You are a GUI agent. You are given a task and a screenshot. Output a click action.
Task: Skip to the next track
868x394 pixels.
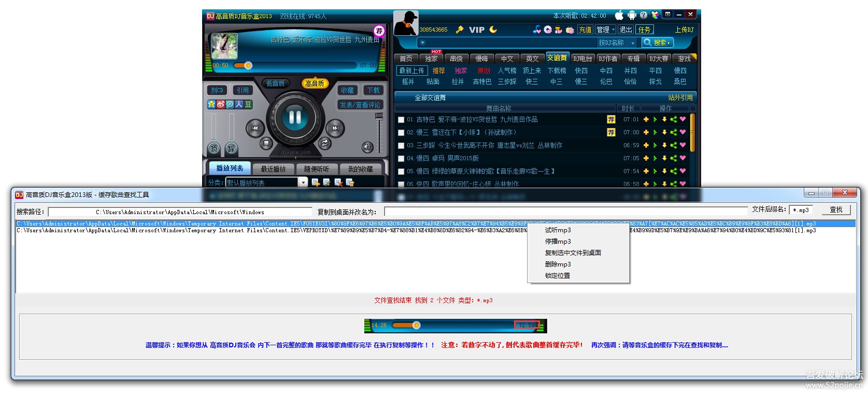(335, 128)
